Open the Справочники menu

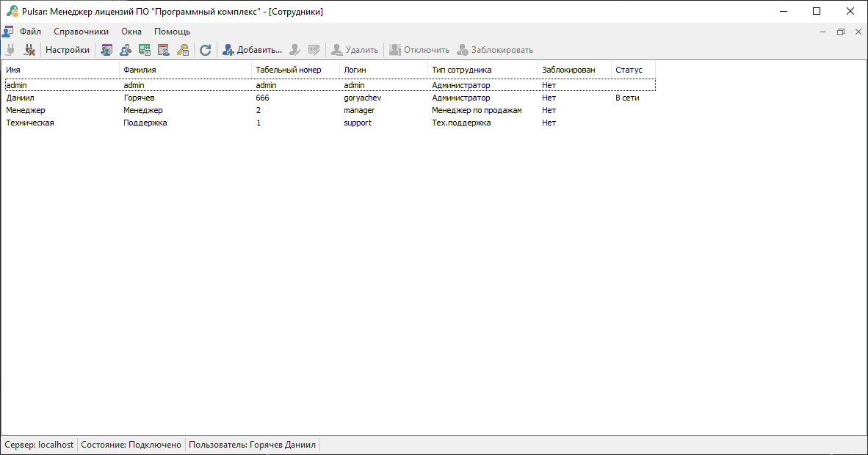[81, 32]
